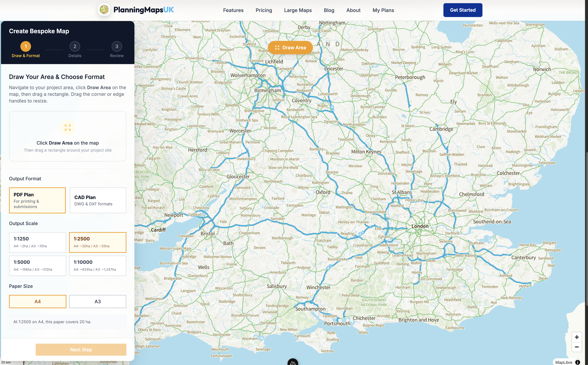Click the Get Started button

pos(463,10)
